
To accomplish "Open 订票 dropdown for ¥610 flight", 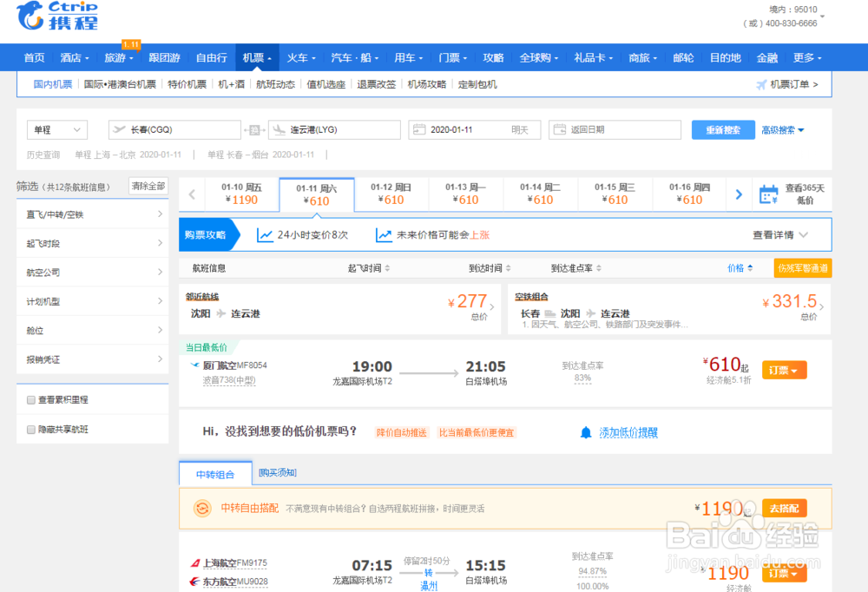I will pyautogui.click(x=784, y=371).
